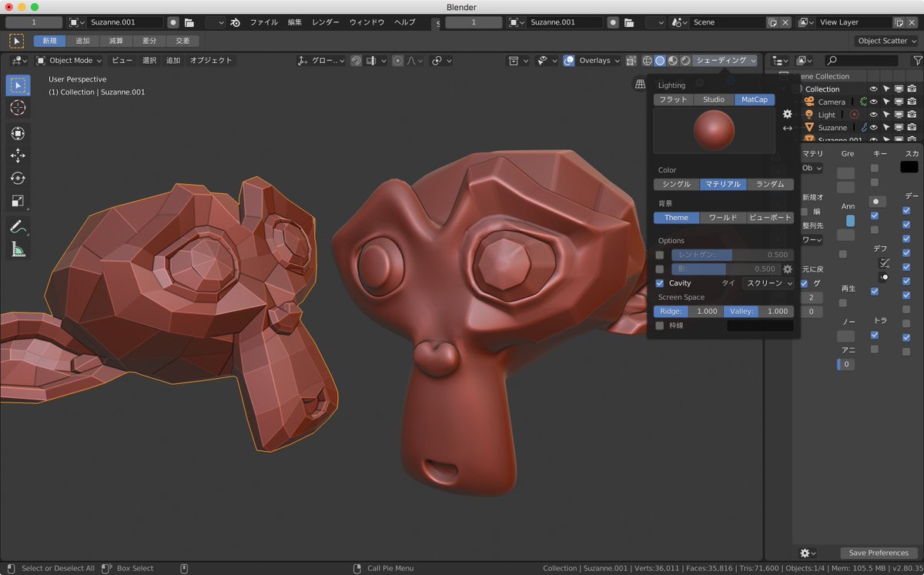Image resolution: width=924 pixels, height=575 pixels.
Task: Hide the Light object with its eye icon
Action: 874,115
